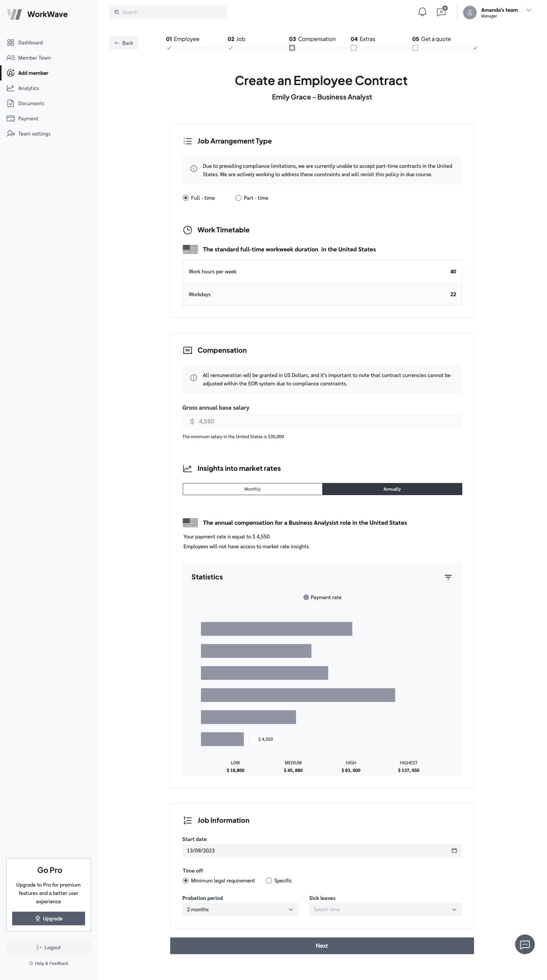Click the WorkWave logo
The width and height of the screenshot is (547, 980).
(x=37, y=14)
